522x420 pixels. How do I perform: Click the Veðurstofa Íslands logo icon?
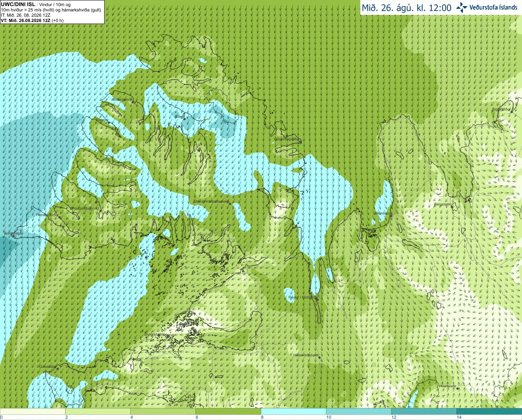tap(462, 7)
